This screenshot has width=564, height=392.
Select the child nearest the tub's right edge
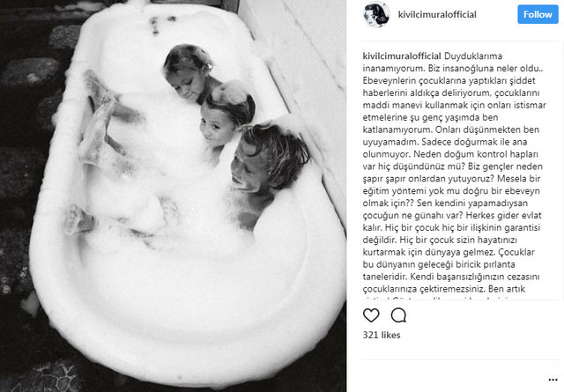point(268,169)
